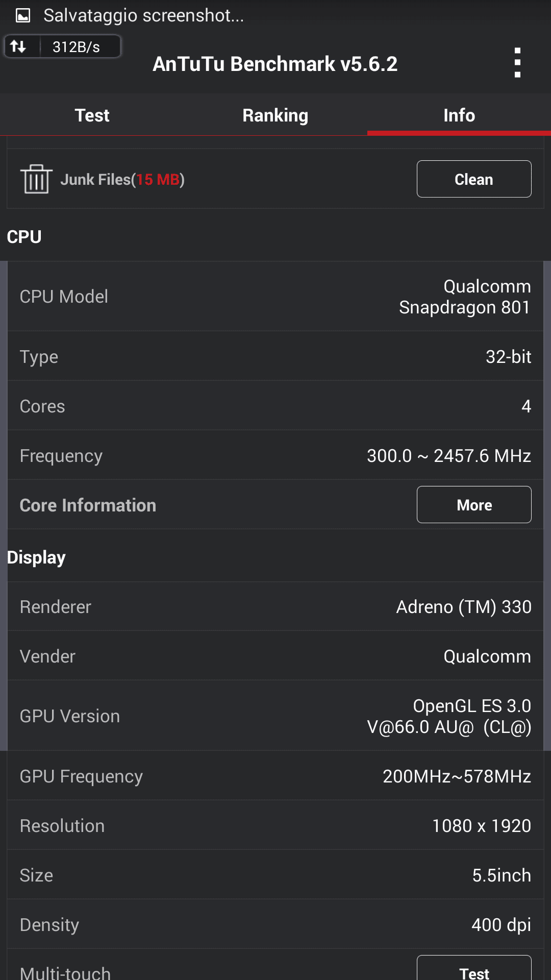This screenshot has width=551, height=980.
Task: Tap More for Core Information
Action: [474, 505]
